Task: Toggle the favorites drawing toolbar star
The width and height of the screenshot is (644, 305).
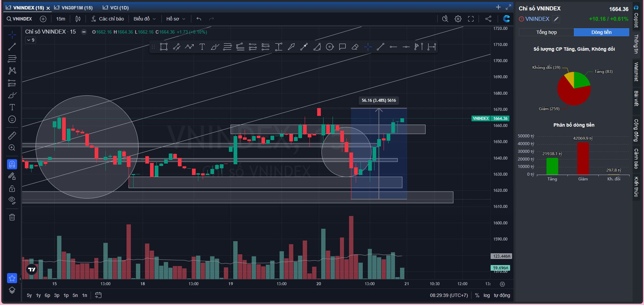Action: pyautogui.click(x=12, y=278)
